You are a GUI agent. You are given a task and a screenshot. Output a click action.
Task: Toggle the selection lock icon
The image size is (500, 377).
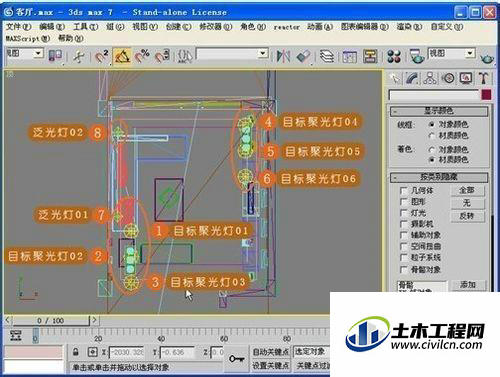[76, 352]
